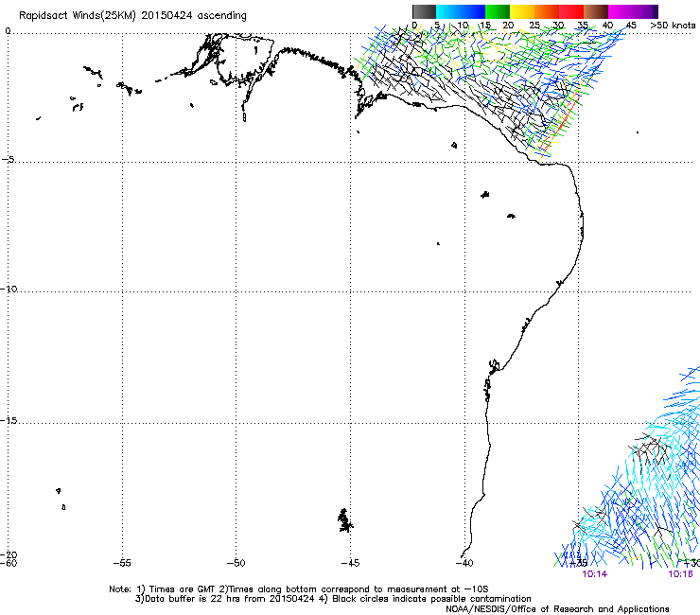Screen dimensions: 700x615
Task: Click the '-45' longitude axis label
Action: tap(350, 563)
